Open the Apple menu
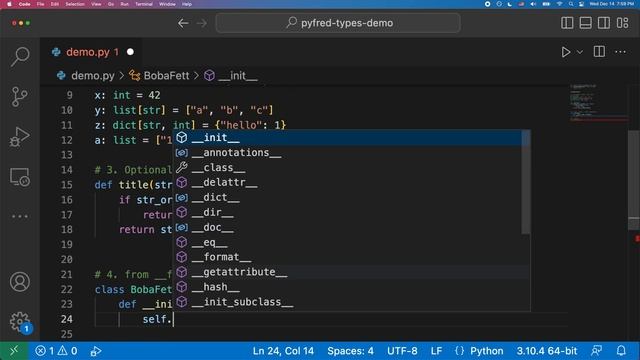This screenshot has width=640, height=360. click(9, 4)
